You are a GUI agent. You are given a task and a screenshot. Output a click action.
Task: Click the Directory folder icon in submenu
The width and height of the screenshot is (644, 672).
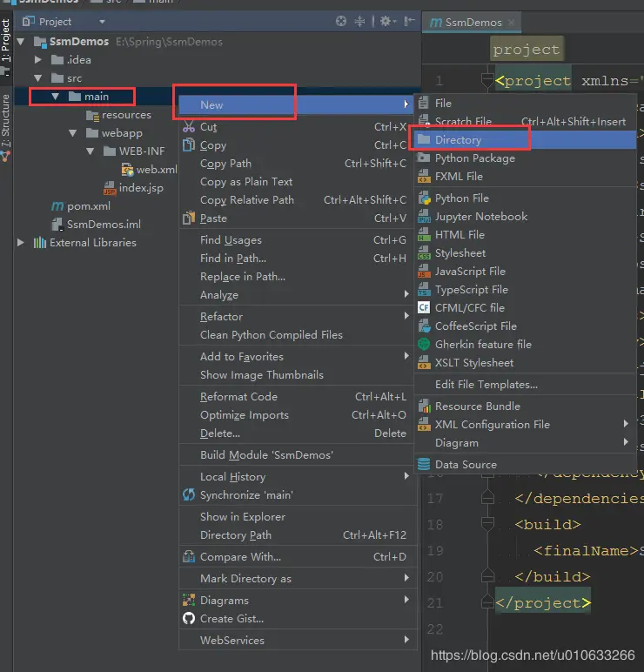point(424,139)
